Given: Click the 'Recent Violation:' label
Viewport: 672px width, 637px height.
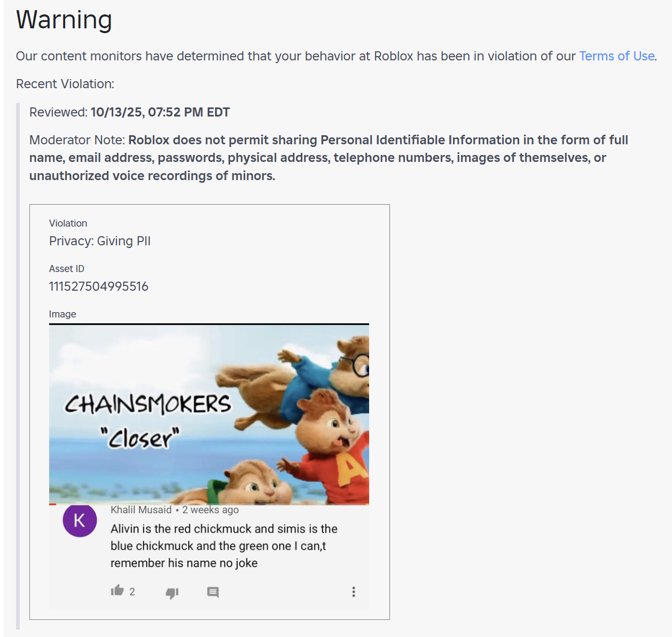Looking at the screenshot, I should tap(65, 84).
